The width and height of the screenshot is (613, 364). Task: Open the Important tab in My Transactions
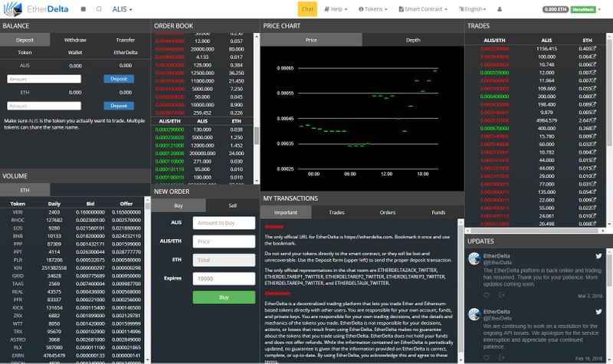286,212
